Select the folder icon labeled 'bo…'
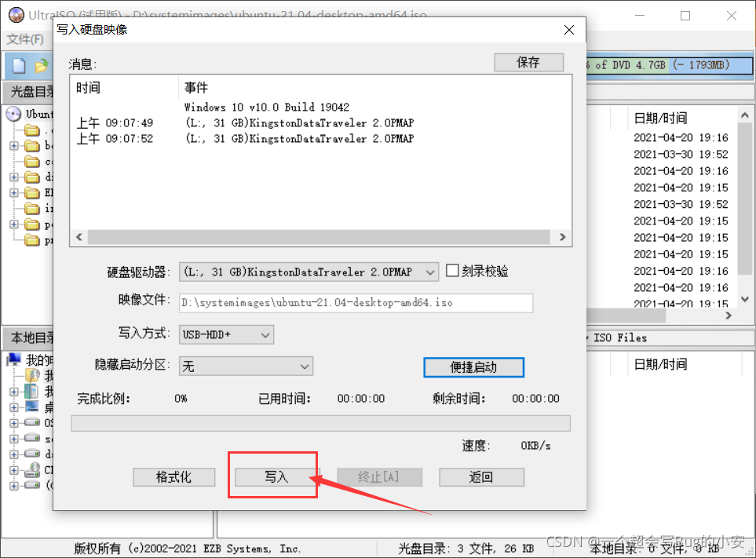The image size is (756, 558). click(32, 145)
